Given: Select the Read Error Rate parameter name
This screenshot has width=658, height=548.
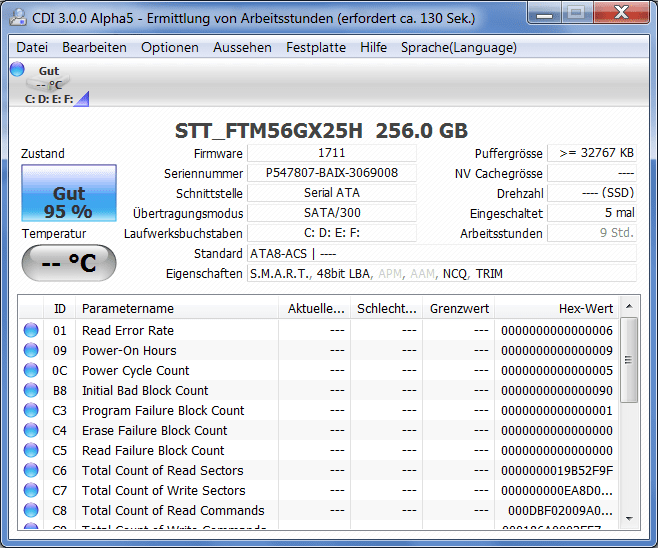Looking at the screenshot, I should (x=128, y=331).
